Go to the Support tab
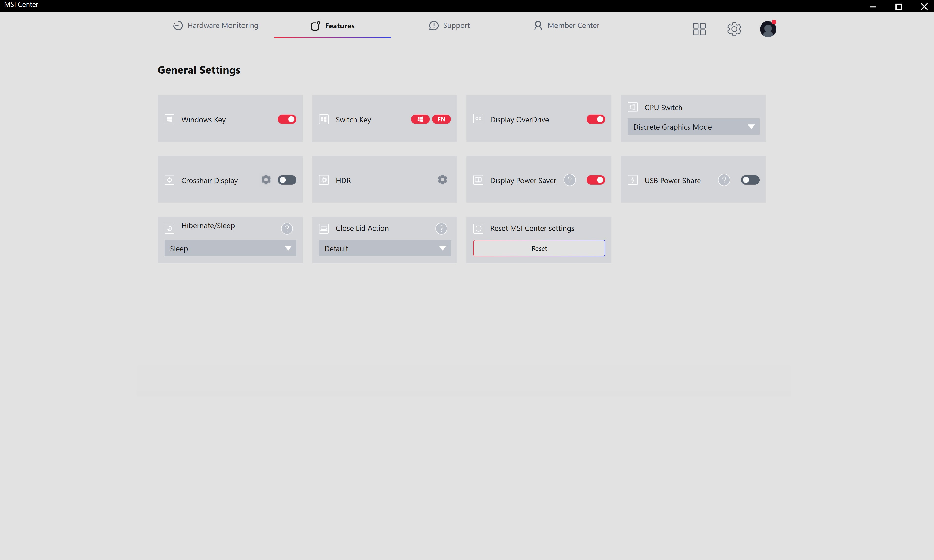This screenshot has height=560, width=934. pyautogui.click(x=449, y=25)
